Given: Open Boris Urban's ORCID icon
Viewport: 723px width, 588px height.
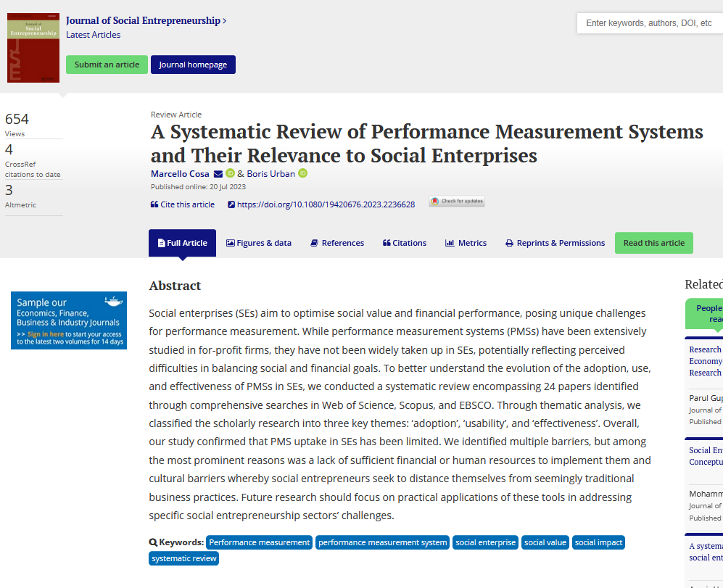Looking at the screenshot, I should pyautogui.click(x=303, y=173).
